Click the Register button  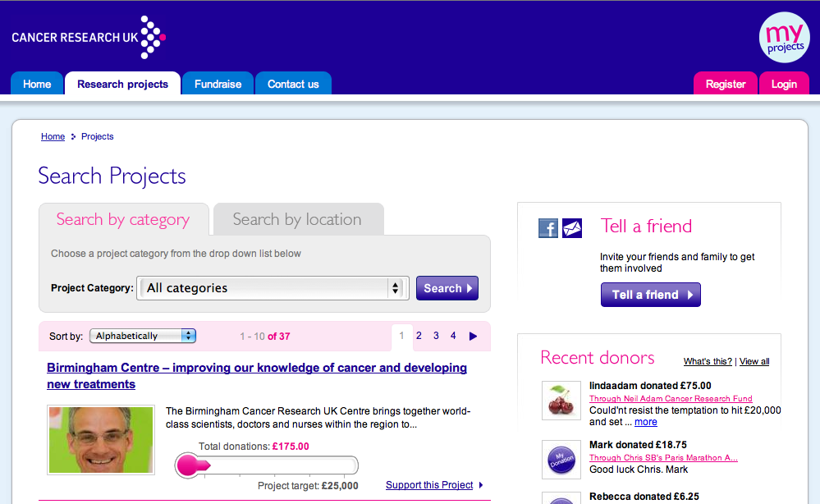pyautogui.click(x=726, y=84)
